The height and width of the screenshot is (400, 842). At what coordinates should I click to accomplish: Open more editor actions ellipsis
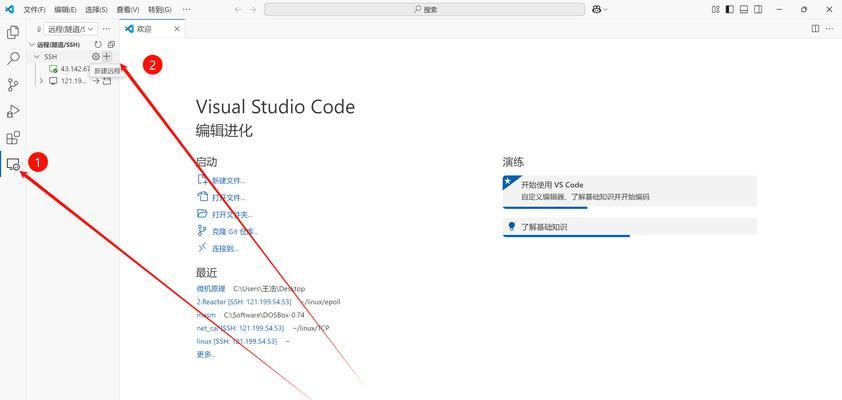(830, 29)
